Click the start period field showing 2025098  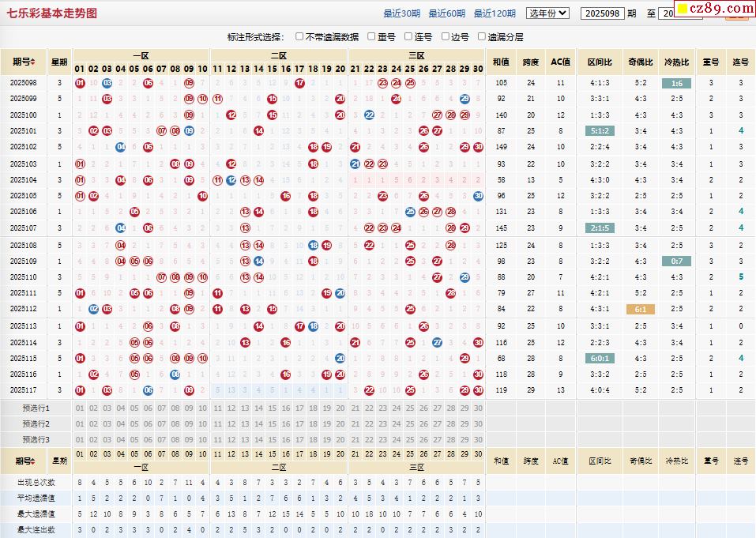pyautogui.click(x=601, y=13)
